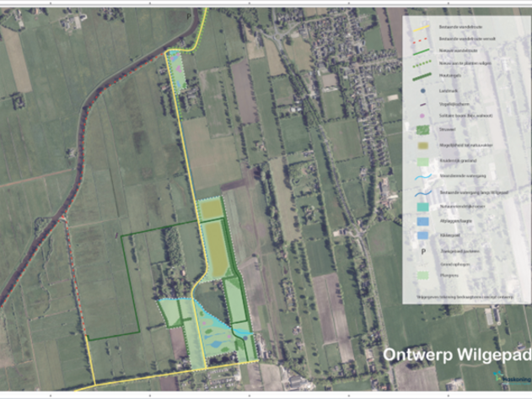Click the thick dark green Houtsingels legend line

pyautogui.click(x=422, y=77)
